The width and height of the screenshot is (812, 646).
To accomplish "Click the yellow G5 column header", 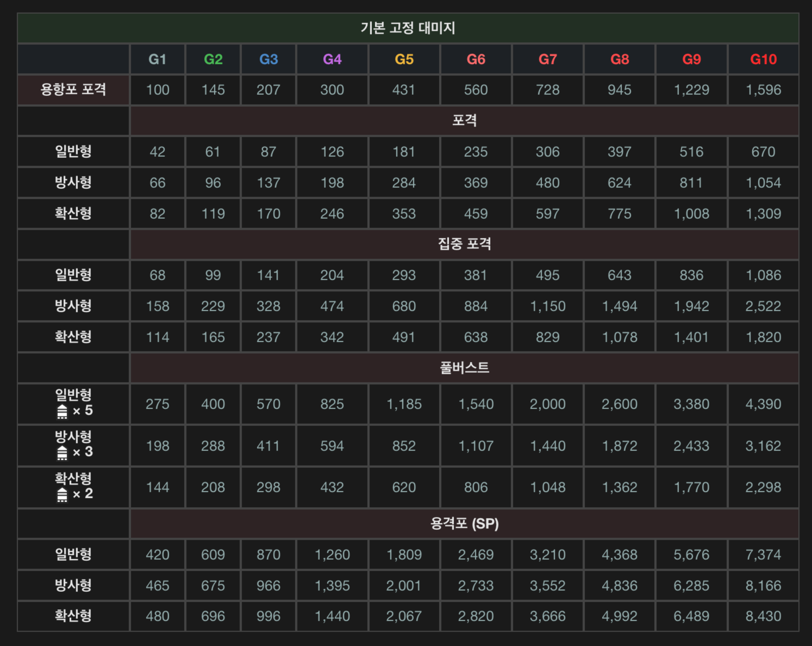I will click(x=404, y=59).
